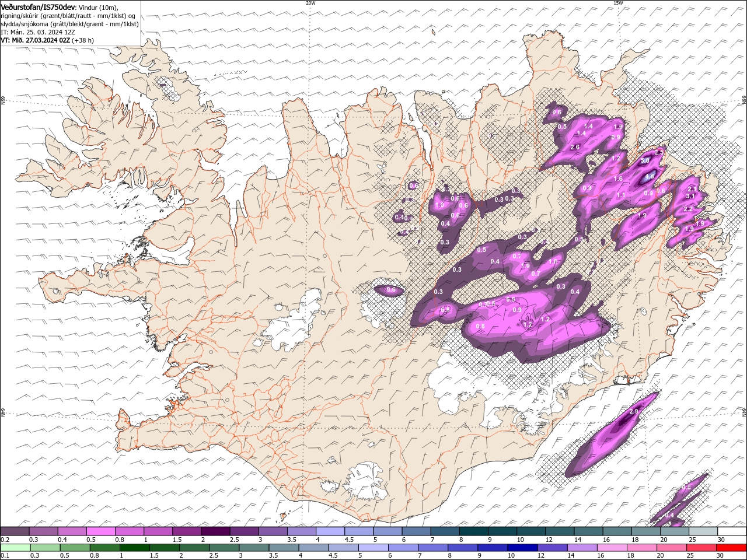Click the pale green swatch between 0.1 and 0.3

pos(15,548)
